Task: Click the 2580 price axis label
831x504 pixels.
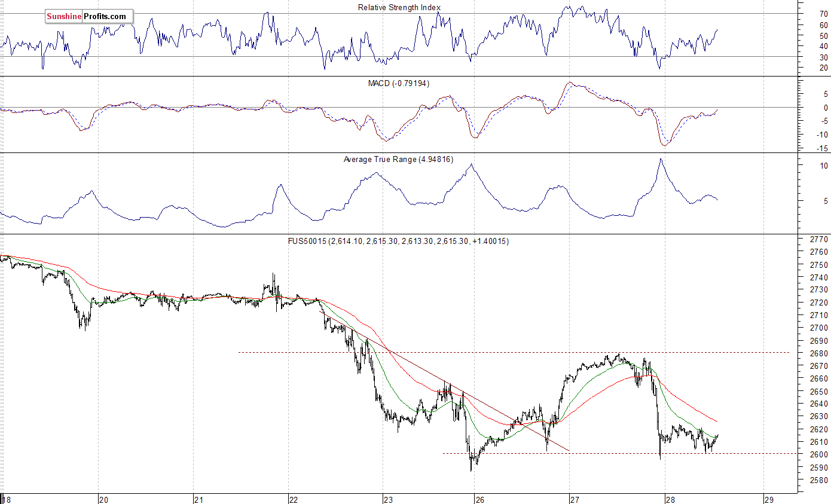Action: tap(818, 480)
